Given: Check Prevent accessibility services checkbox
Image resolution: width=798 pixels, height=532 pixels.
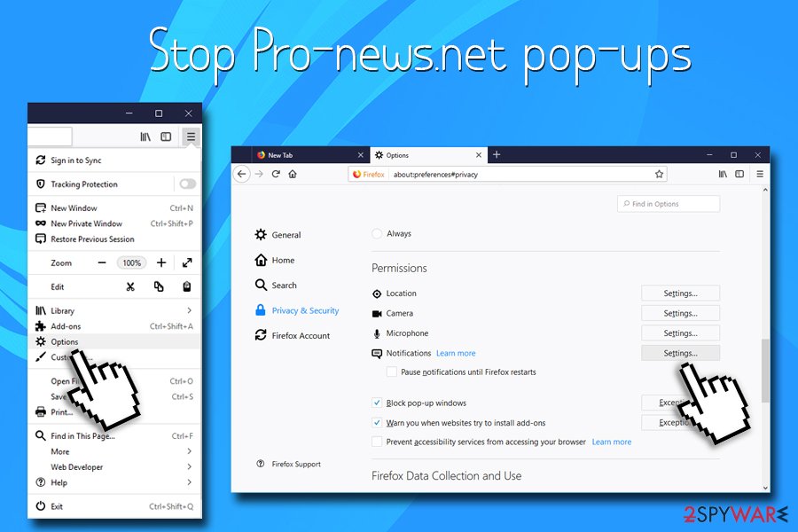Looking at the screenshot, I should coord(377,442).
